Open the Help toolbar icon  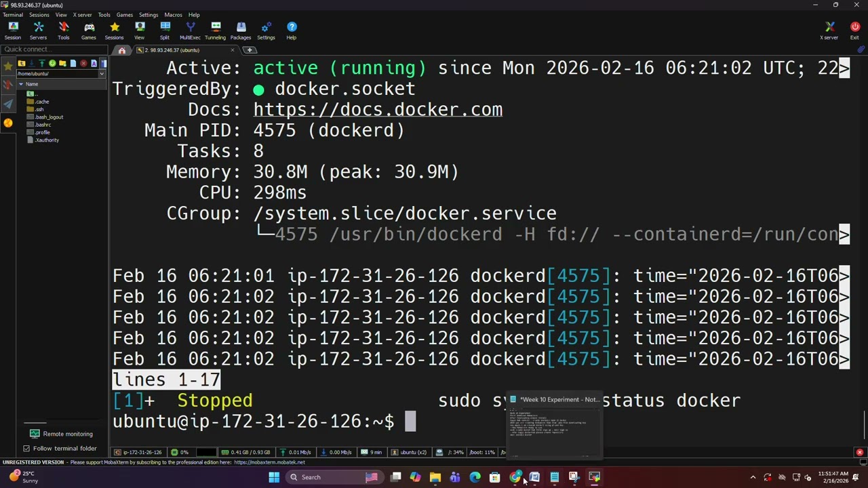pos(292,30)
